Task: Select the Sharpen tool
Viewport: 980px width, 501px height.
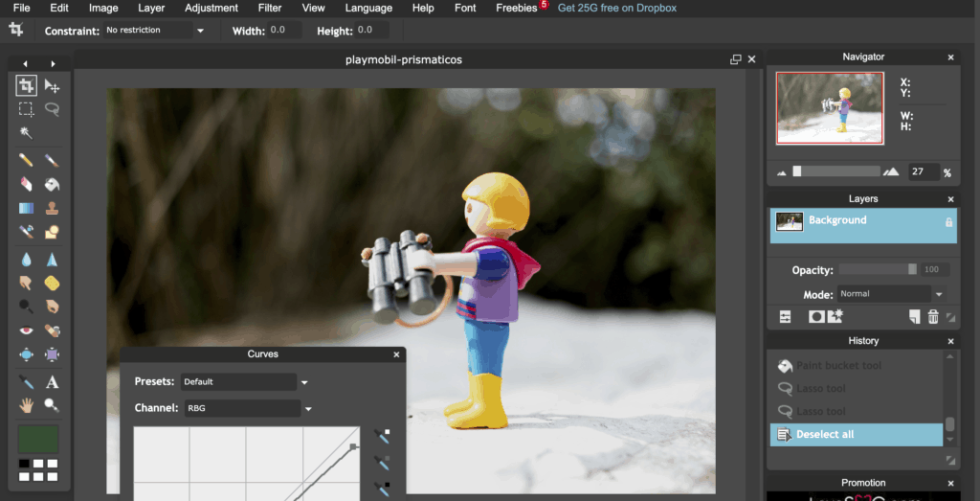Action: (x=52, y=259)
